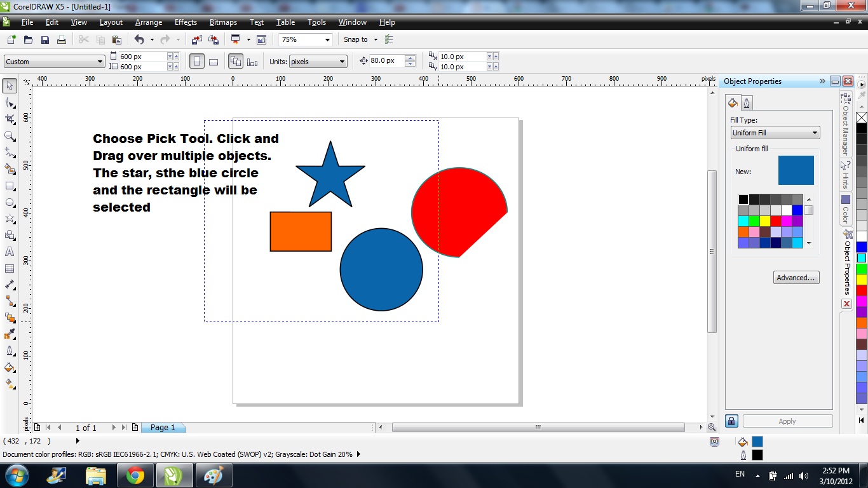Toggle portrait page orientation
Viewport: 868px width, 488px height.
click(198, 61)
